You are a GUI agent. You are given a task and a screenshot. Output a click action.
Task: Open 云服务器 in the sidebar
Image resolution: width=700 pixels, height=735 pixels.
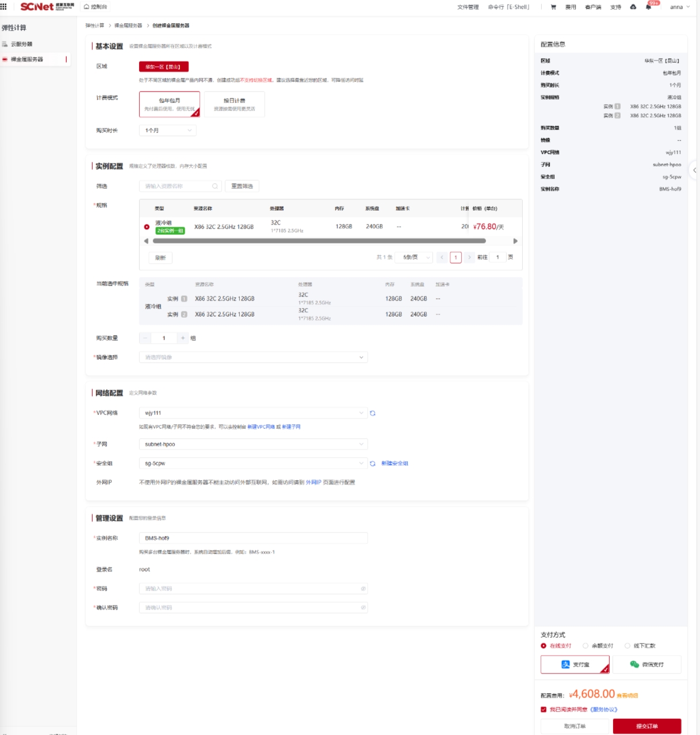22,44
